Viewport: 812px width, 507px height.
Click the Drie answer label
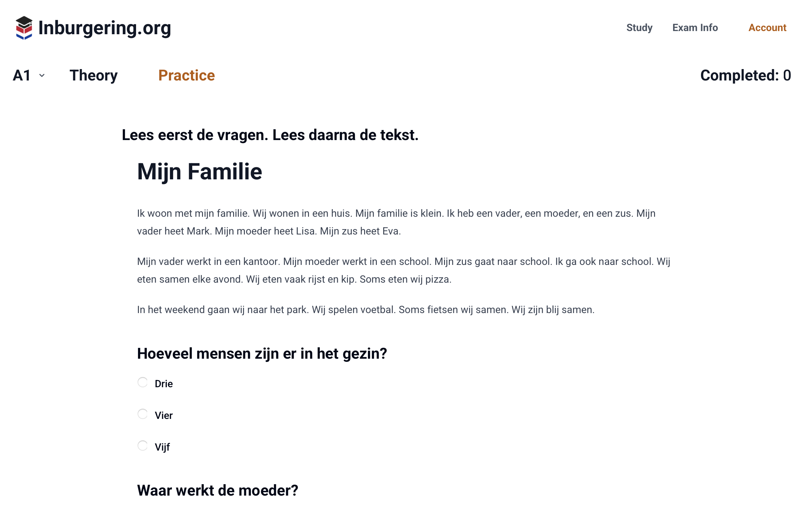click(x=164, y=384)
